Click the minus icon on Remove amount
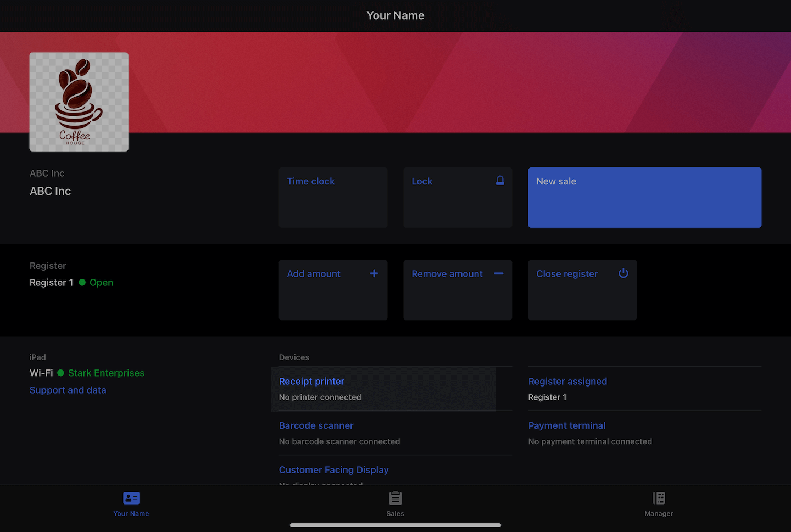791x532 pixels. point(498,273)
